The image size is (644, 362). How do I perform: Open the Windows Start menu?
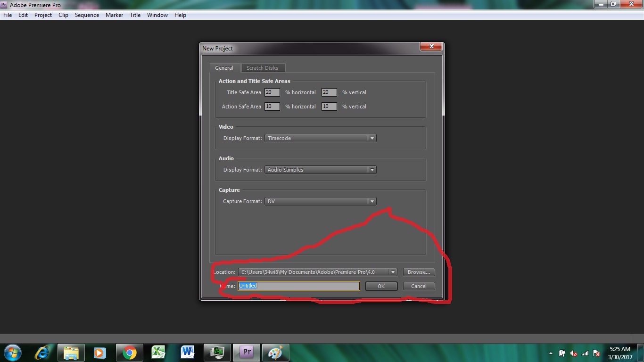pos(12,353)
